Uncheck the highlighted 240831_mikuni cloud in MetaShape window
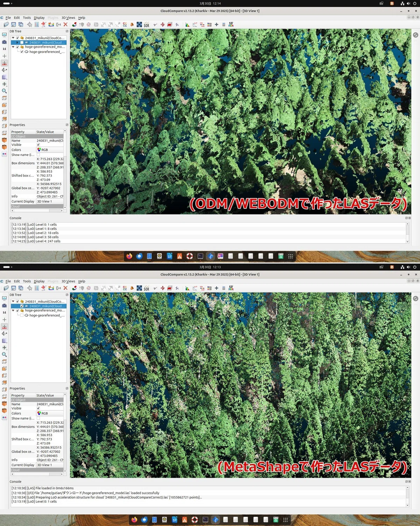The image size is (420, 526). pos(22,306)
